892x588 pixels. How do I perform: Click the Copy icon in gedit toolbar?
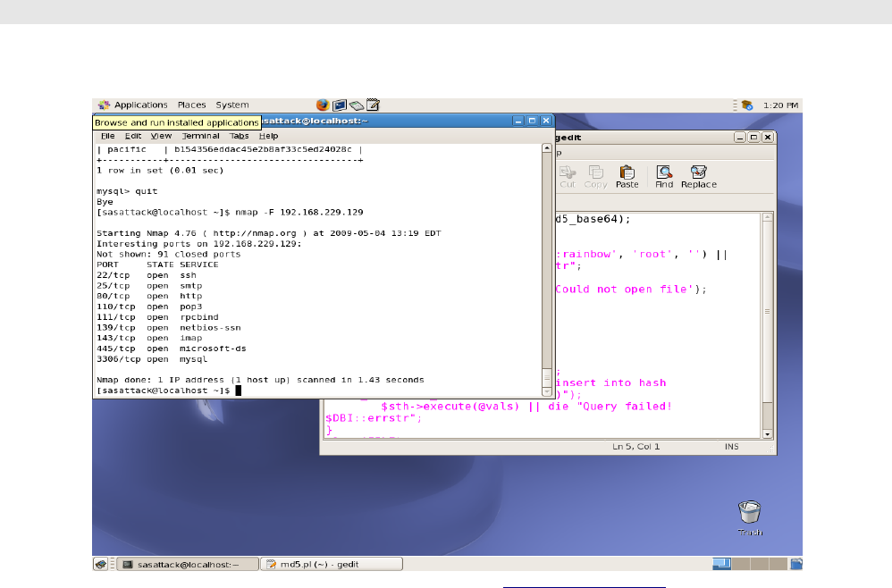pos(595,177)
